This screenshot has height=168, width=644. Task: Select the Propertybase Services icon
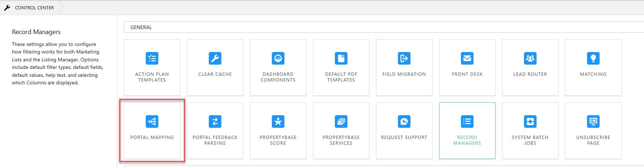341,121
